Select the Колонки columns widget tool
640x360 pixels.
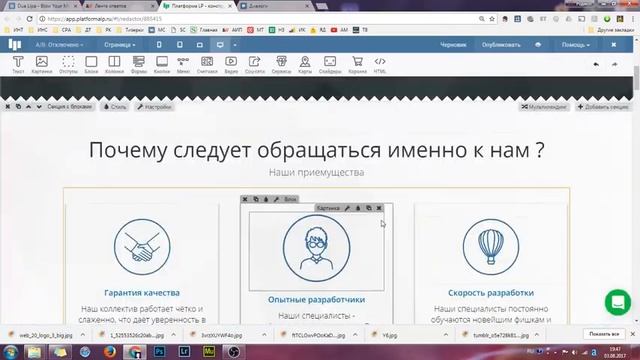[x=114, y=64]
